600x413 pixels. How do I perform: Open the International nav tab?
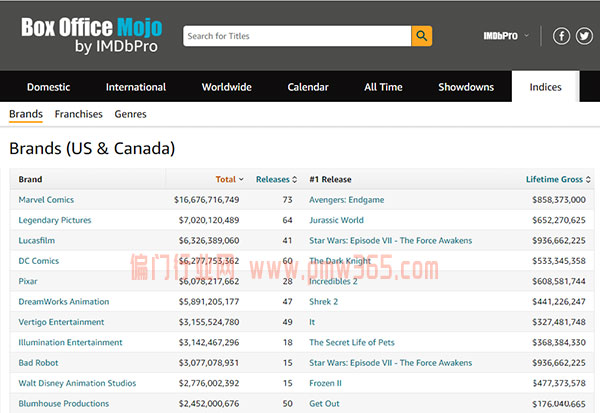click(136, 87)
